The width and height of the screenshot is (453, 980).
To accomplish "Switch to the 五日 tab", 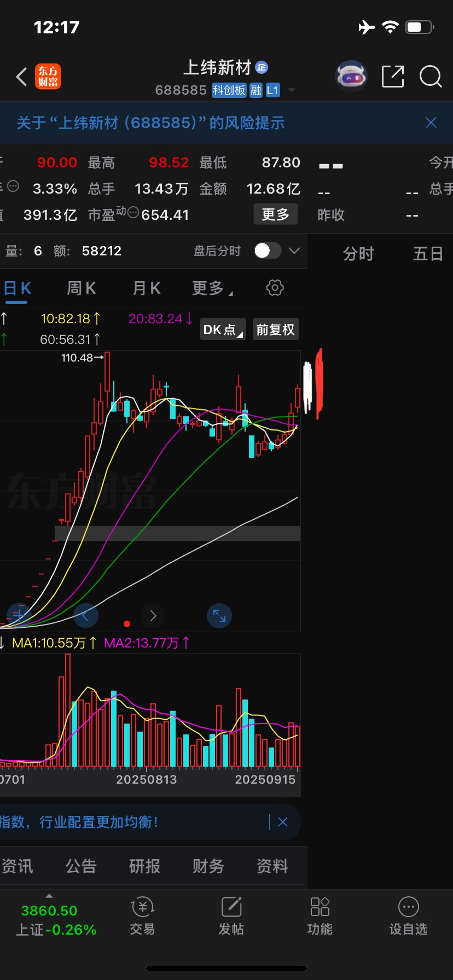I will pos(428,254).
